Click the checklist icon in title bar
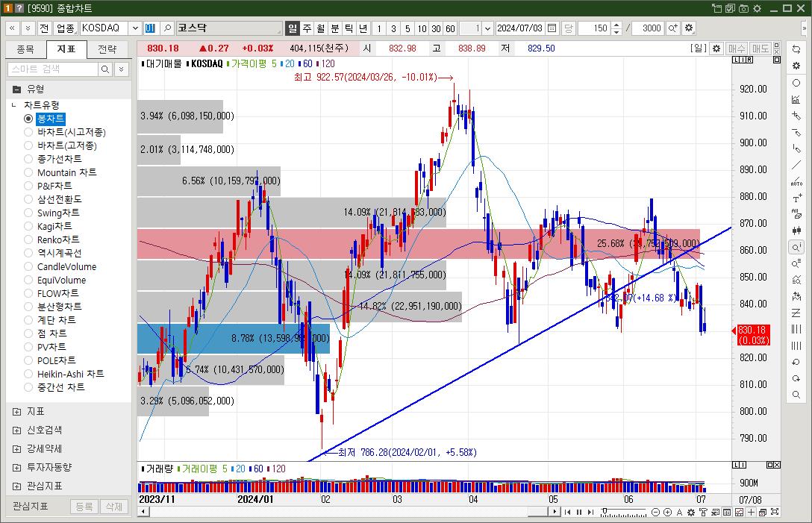The image size is (812, 523). (730, 8)
